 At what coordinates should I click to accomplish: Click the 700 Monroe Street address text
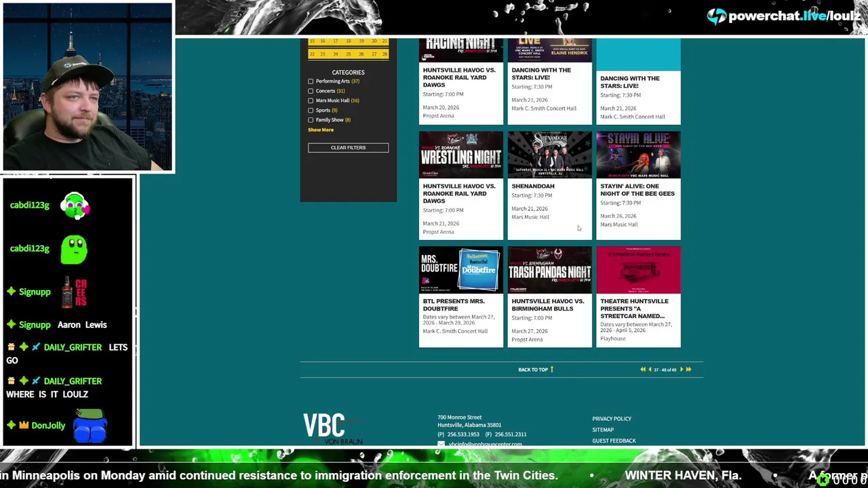point(460,418)
